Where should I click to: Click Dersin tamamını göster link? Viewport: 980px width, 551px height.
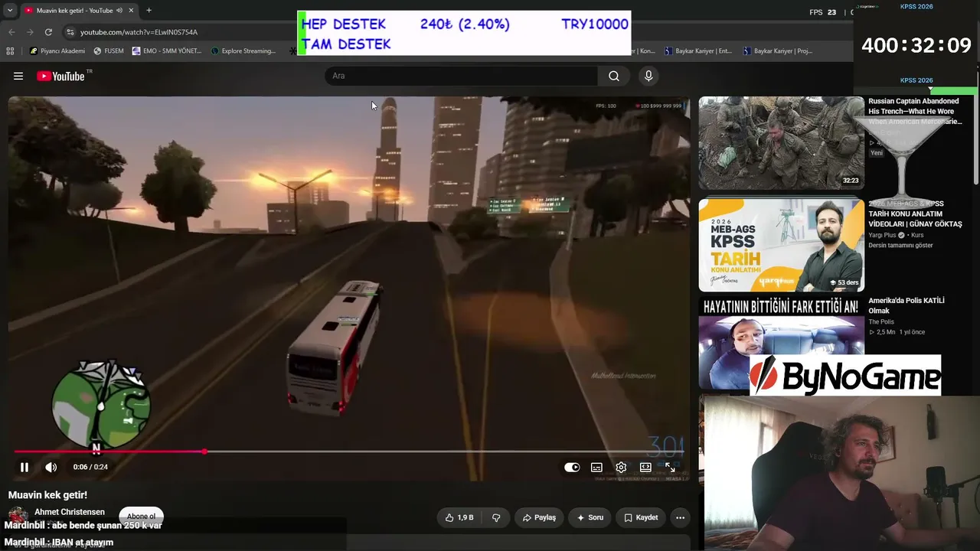pos(900,245)
